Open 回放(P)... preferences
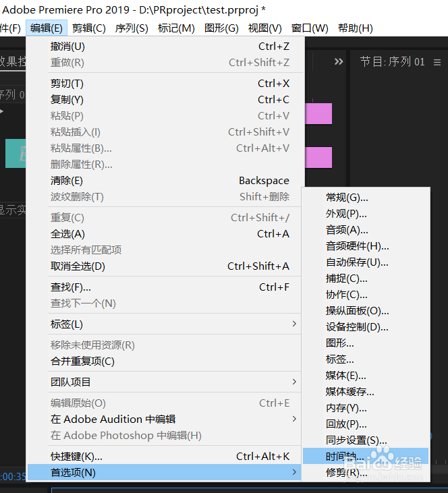The image size is (448, 493). [366, 424]
